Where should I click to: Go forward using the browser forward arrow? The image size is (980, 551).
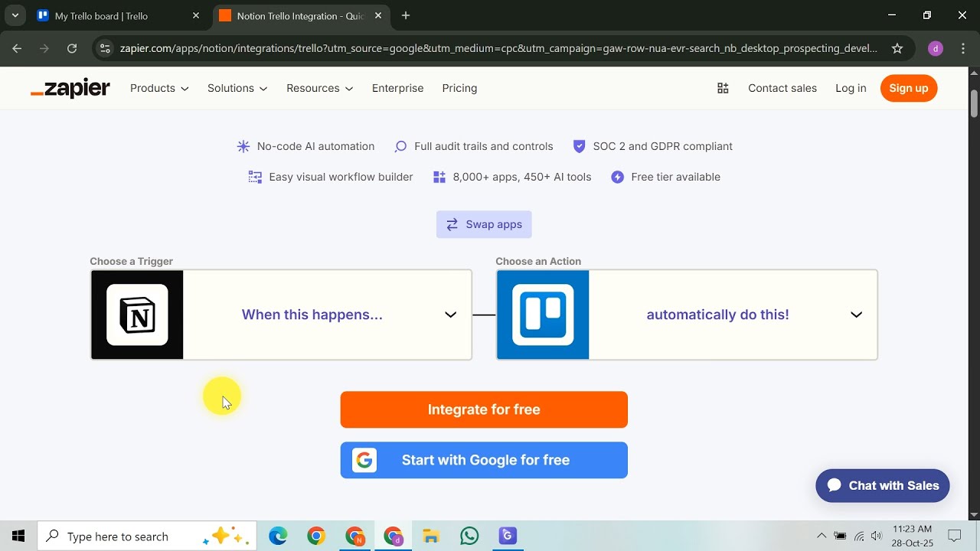44,48
